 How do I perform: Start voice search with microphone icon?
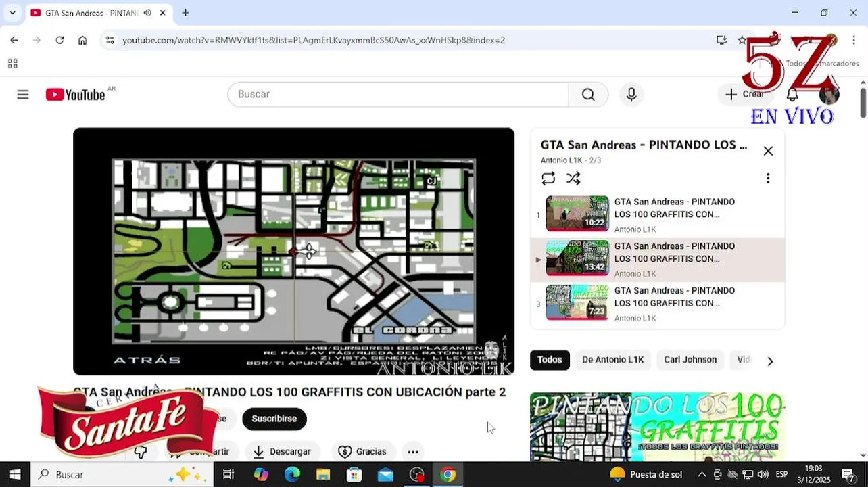coord(631,95)
